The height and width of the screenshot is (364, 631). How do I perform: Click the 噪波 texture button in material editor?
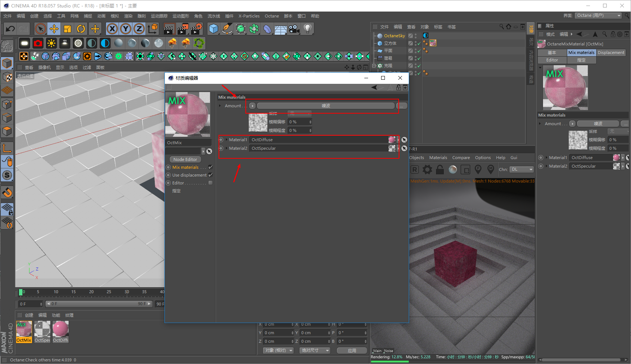[326, 106]
